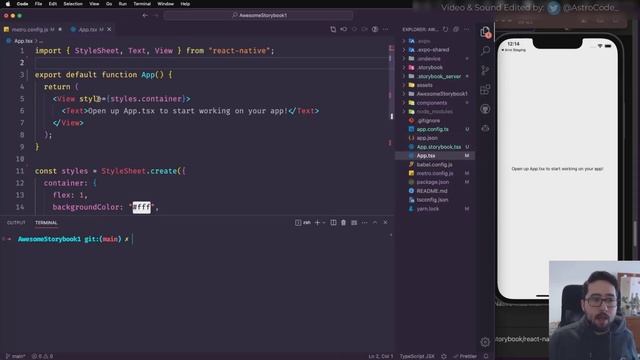Expand the node_modules folder

click(x=435, y=111)
